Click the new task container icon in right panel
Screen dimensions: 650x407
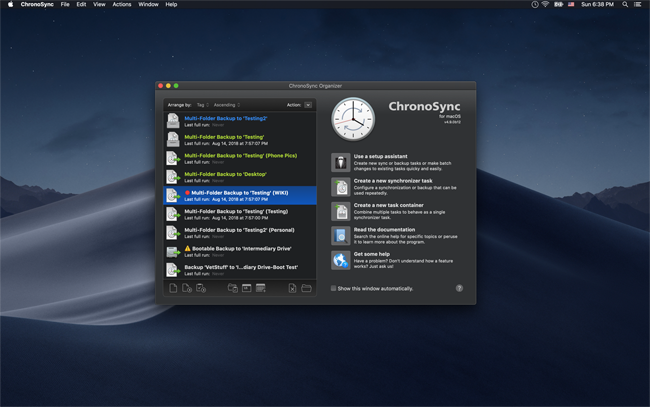(341, 211)
